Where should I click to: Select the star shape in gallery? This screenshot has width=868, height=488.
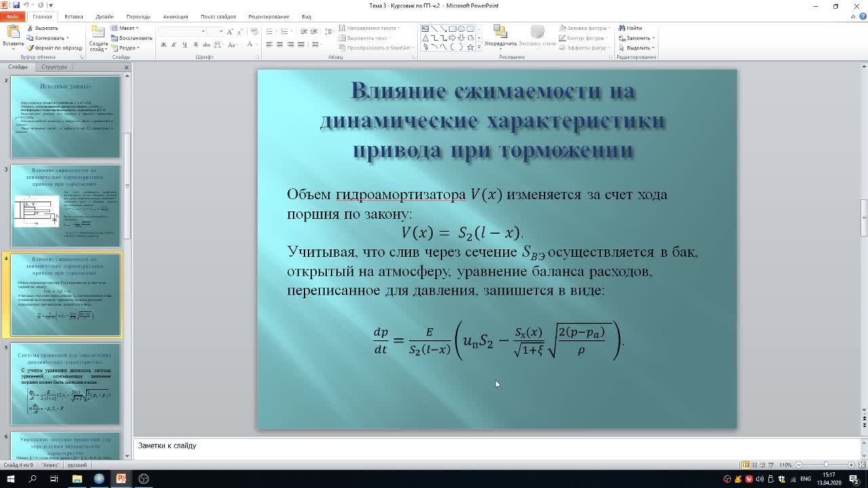coord(470,47)
